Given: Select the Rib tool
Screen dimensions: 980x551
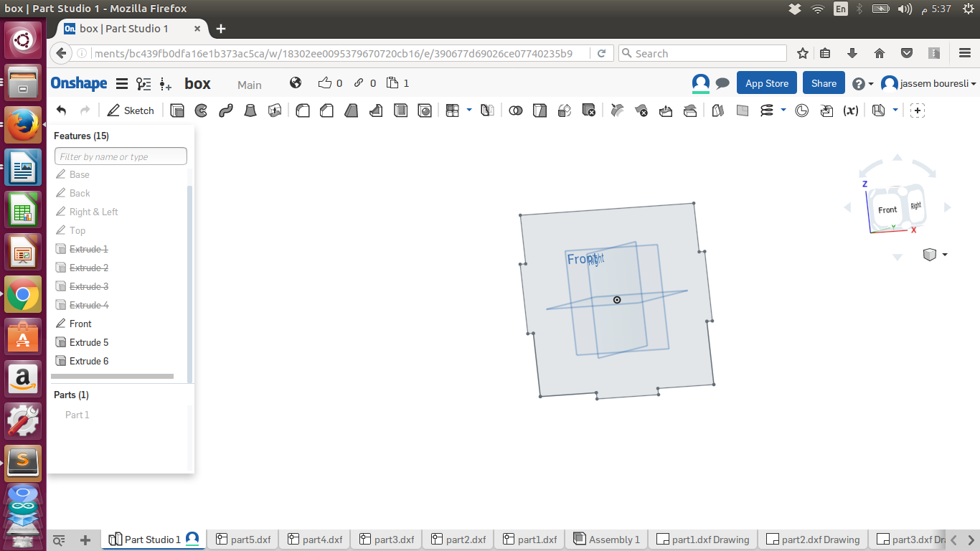Looking at the screenshot, I should coord(376,110).
